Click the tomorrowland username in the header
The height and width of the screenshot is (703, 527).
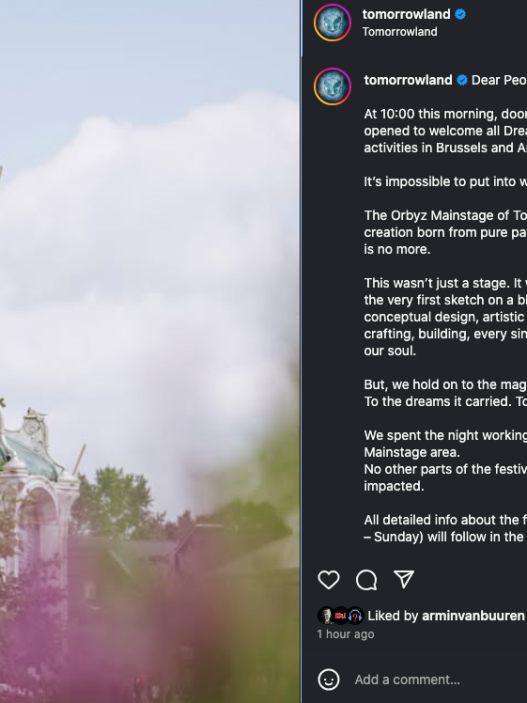[x=406, y=14]
